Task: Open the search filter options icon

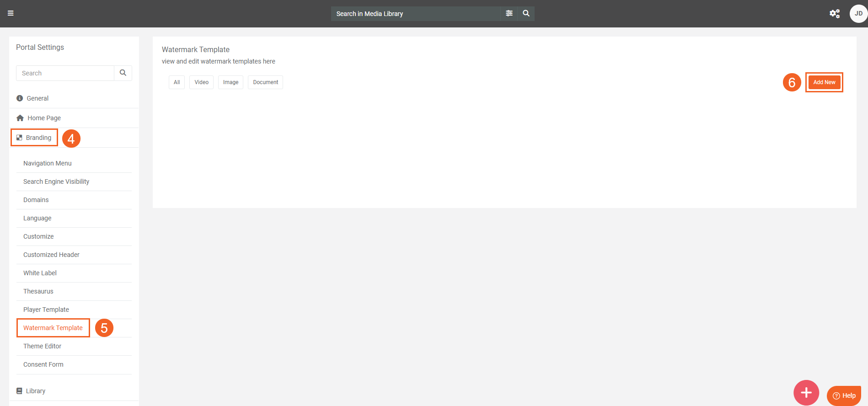Action: pos(509,13)
